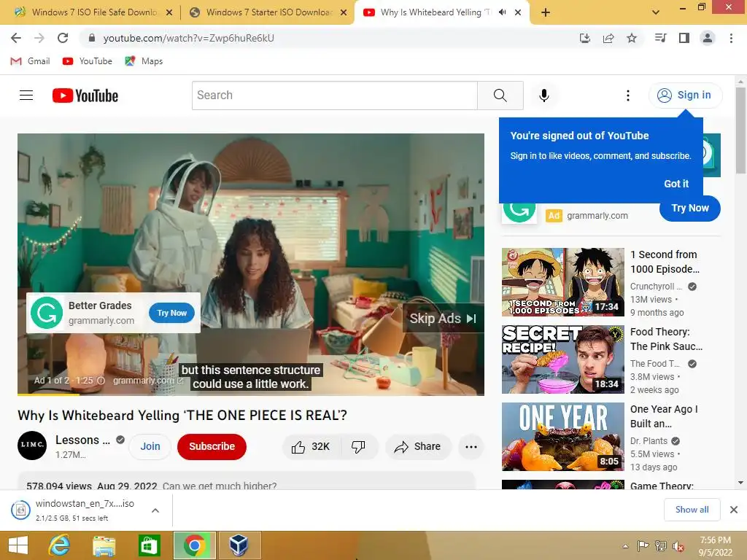747x560 pixels.
Task: Show all downloads
Action: [692, 510]
